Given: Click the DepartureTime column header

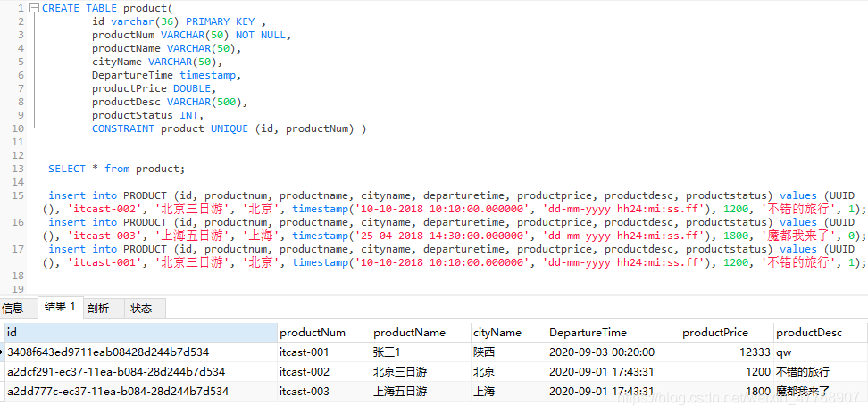Looking at the screenshot, I should pyautogui.click(x=613, y=333).
